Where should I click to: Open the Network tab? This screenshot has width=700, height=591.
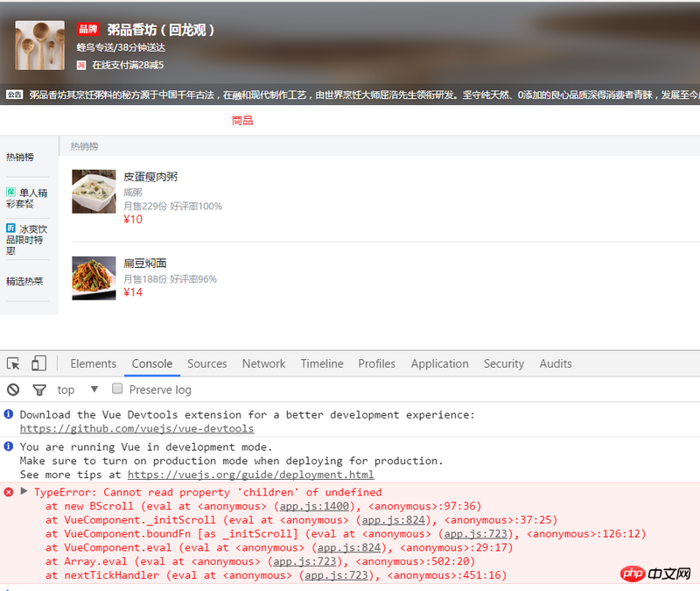coord(264,363)
